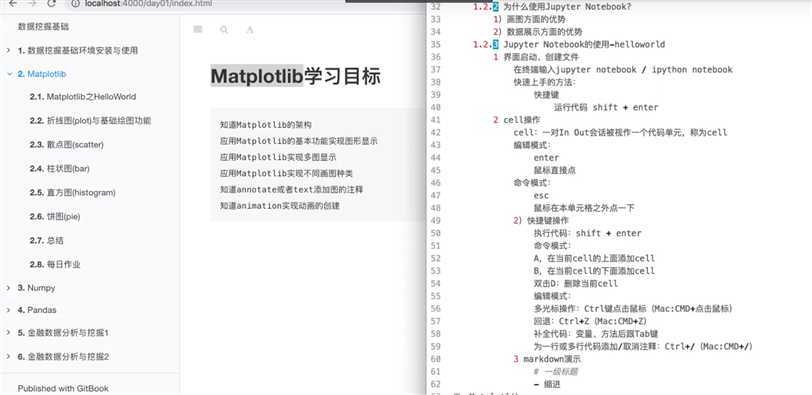
Task: Click the browser back arrow
Action: pyautogui.click(x=13, y=3)
